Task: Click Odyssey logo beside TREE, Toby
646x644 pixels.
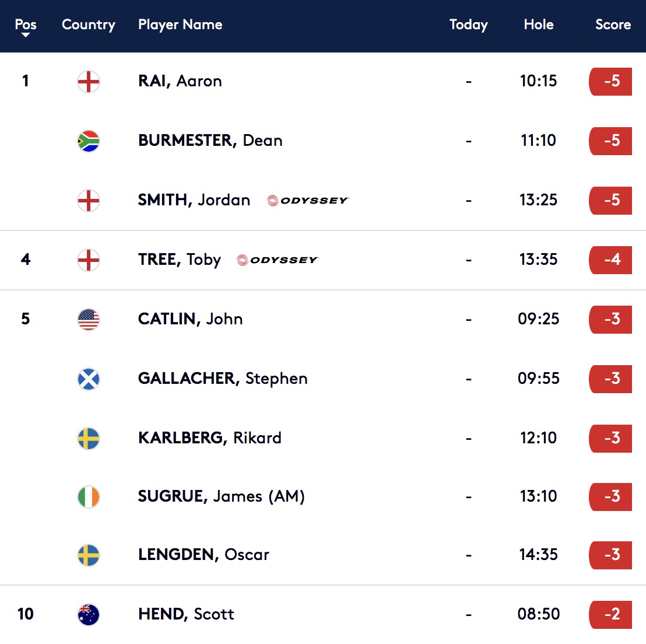Action: (278, 260)
